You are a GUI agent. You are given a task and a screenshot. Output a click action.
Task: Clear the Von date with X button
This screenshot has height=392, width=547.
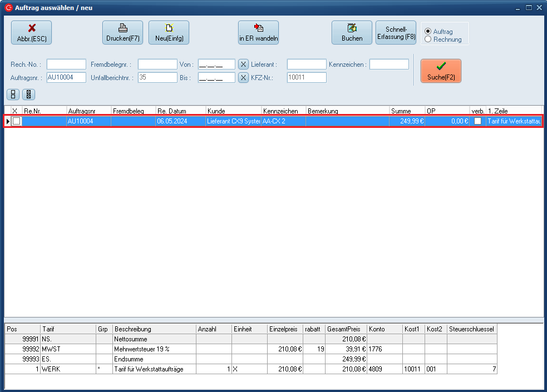point(243,64)
